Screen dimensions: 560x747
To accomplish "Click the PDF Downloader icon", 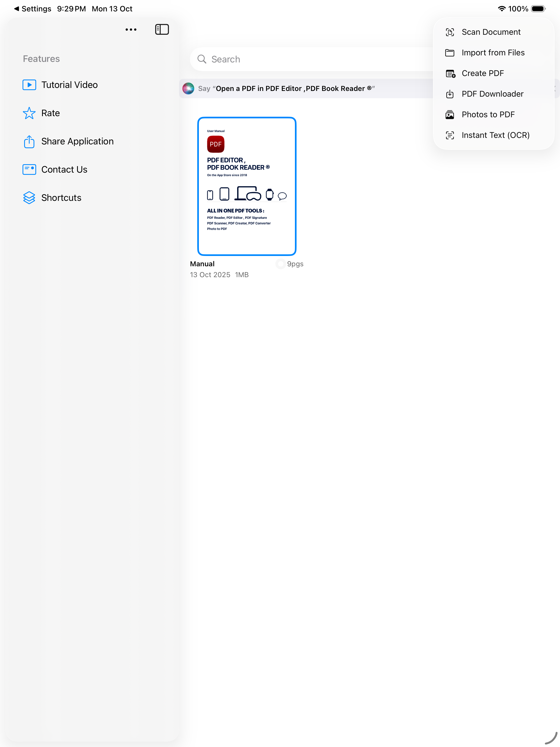I will [450, 94].
